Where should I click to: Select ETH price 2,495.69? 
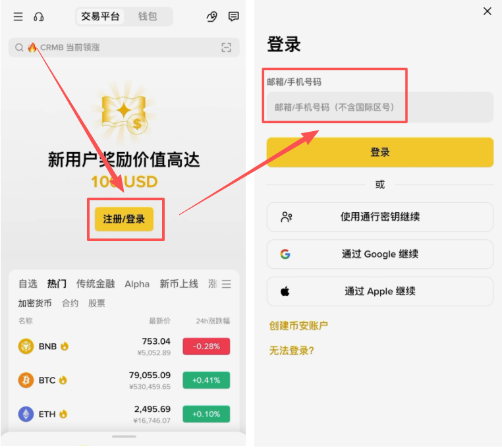[x=152, y=409]
